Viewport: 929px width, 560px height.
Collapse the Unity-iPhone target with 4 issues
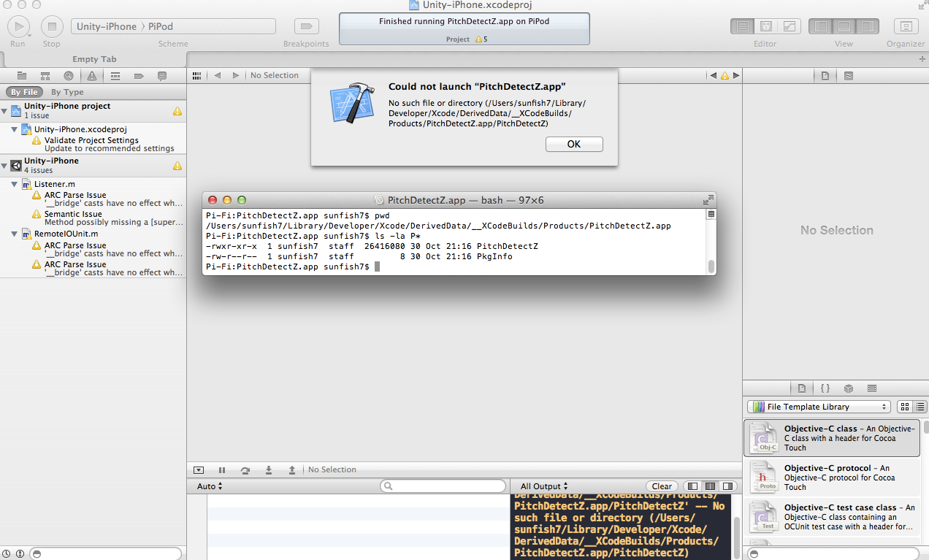(x=5, y=166)
